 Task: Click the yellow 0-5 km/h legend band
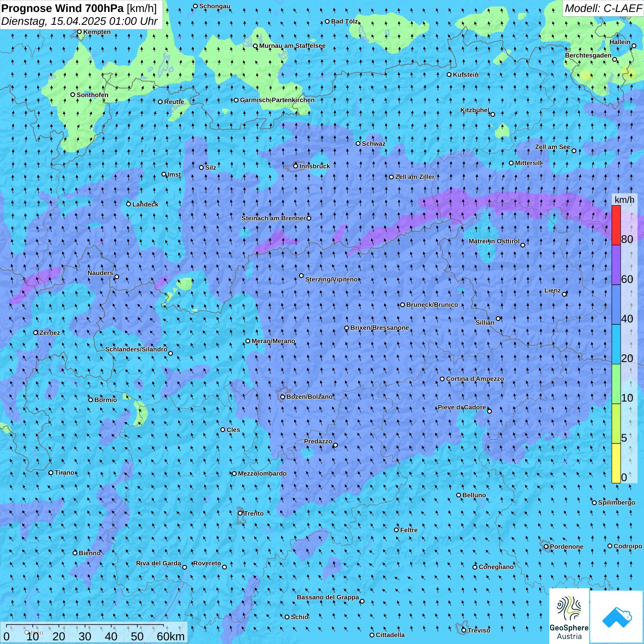(616, 463)
